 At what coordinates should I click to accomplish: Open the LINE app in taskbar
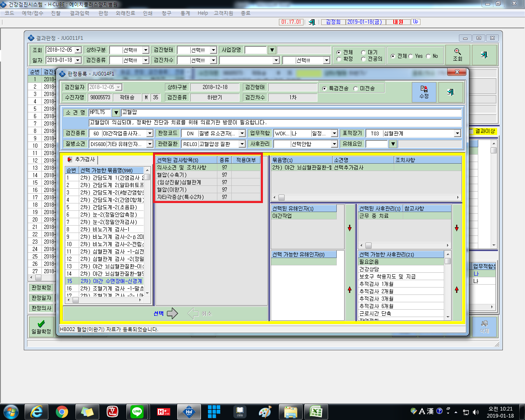[x=137, y=411]
